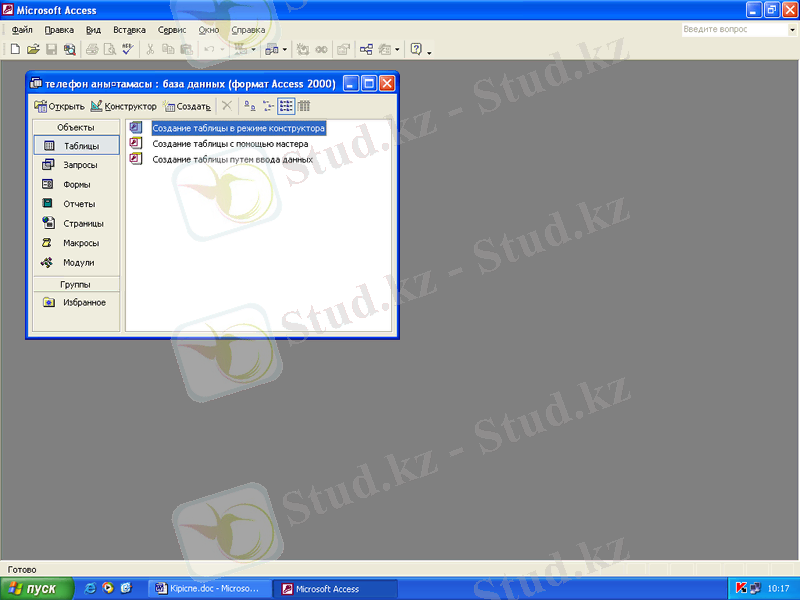
Task: Click the Access Help question icon
Action: coord(416,49)
